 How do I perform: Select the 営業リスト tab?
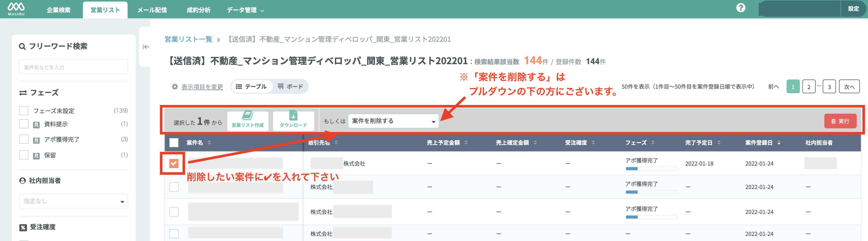[x=105, y=10]
